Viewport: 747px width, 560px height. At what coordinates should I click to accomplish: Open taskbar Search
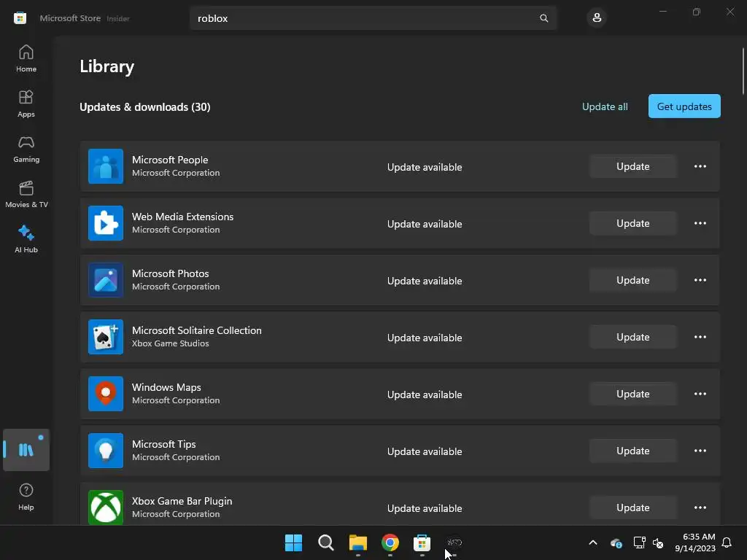coord(326,542)
